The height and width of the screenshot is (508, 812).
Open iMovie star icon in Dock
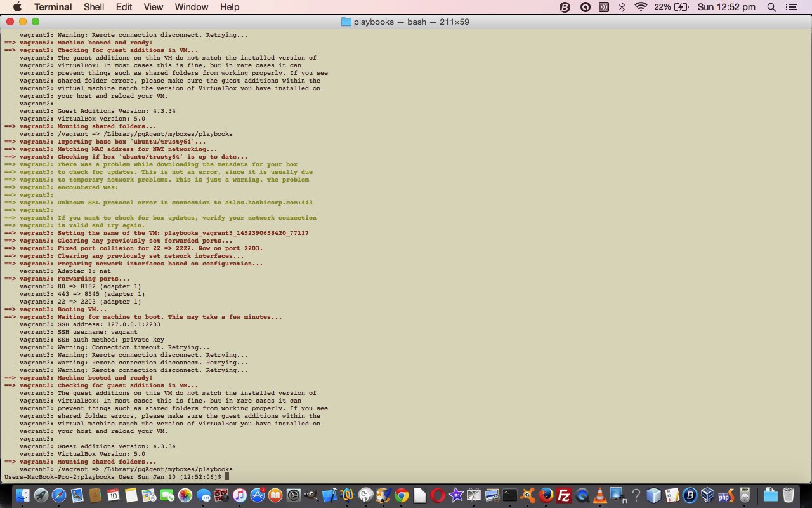pyautogui.click(x=455, y=495)
